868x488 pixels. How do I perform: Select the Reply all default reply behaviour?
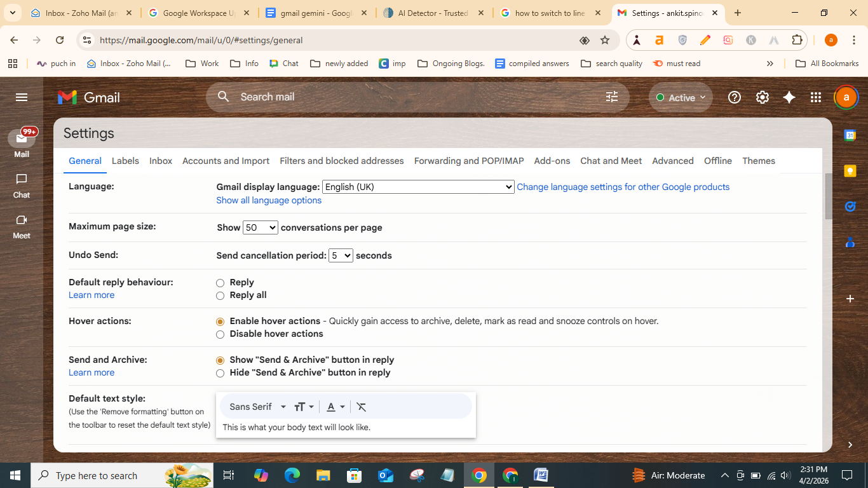click(x=220, y=295)
